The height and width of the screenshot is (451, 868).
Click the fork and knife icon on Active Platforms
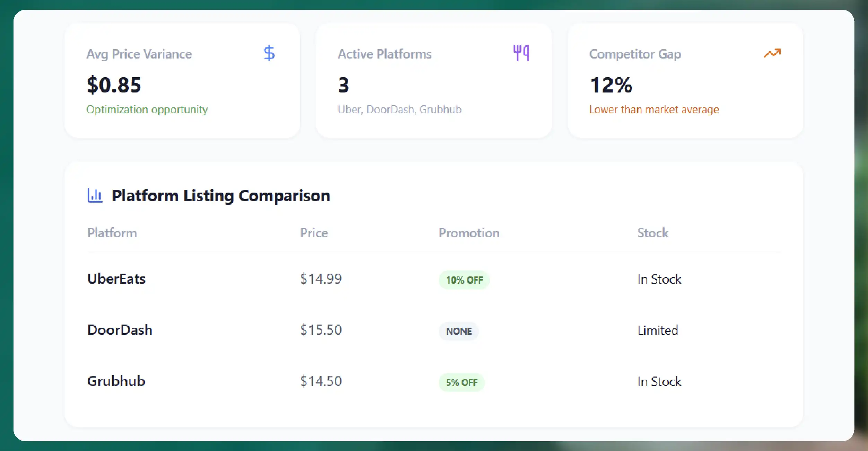click(521, 53)
